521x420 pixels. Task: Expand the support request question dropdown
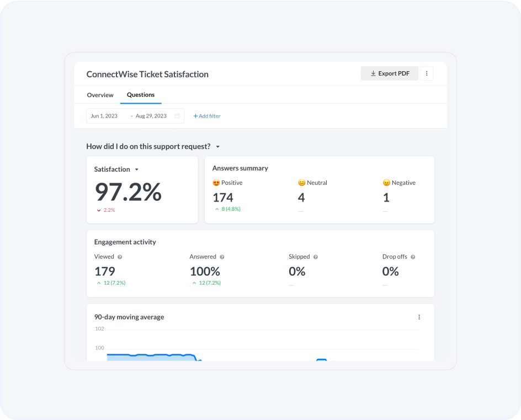(218, 147)
